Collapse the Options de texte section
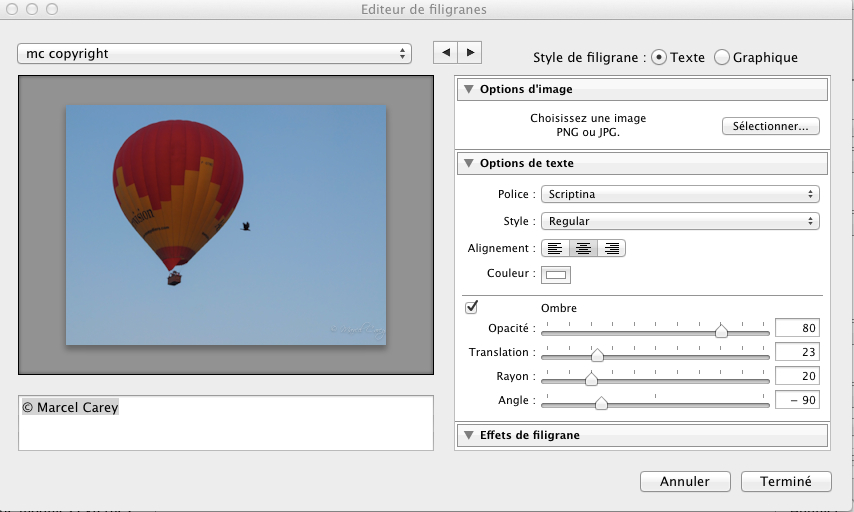 pyautogui.click(x=467, y=163)
